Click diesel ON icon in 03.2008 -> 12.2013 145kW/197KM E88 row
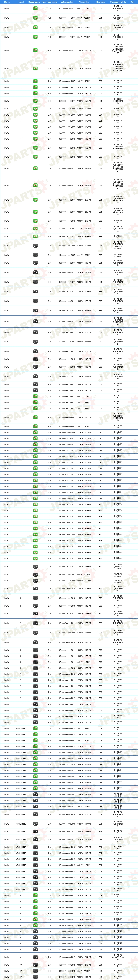Screen dimensions: 138x980 (x=35, y=359)
